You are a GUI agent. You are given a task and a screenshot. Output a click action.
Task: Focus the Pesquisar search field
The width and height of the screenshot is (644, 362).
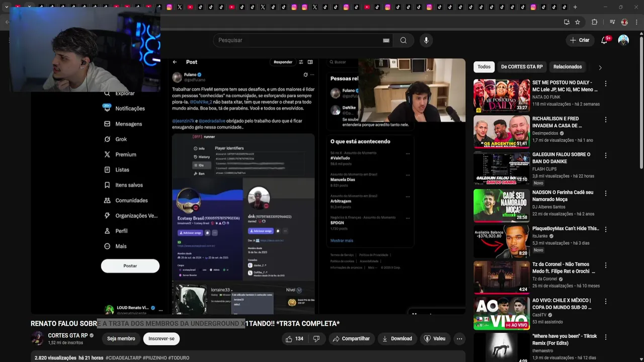pos(302,40)
